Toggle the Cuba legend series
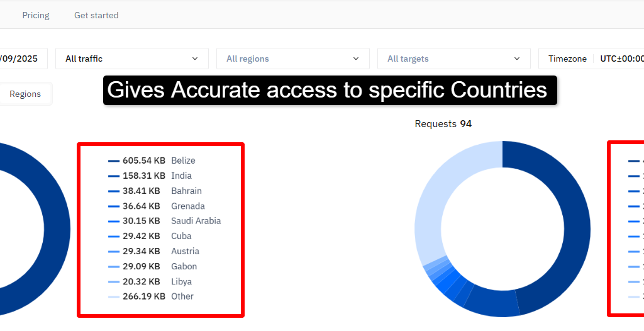644x331 pixels. tap(181, 236)
